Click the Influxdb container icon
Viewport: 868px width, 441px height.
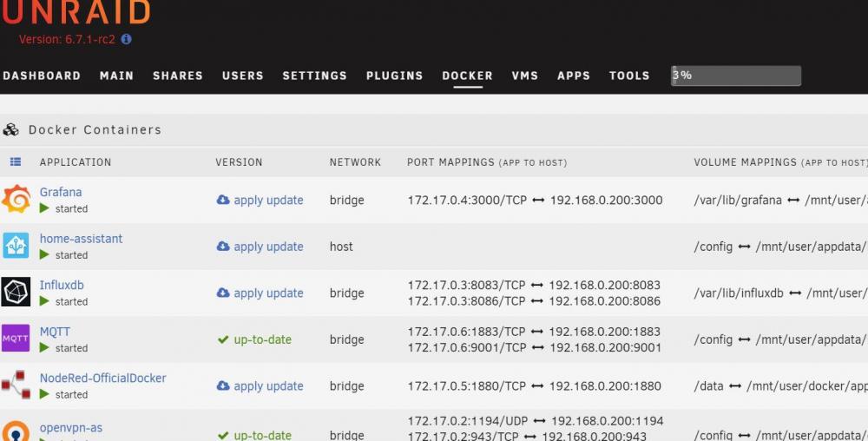[x=16, y=293]
